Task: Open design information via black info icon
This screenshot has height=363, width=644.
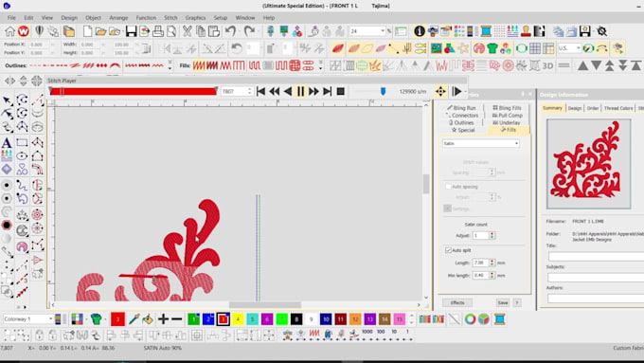Action: (x=420, y=31)
